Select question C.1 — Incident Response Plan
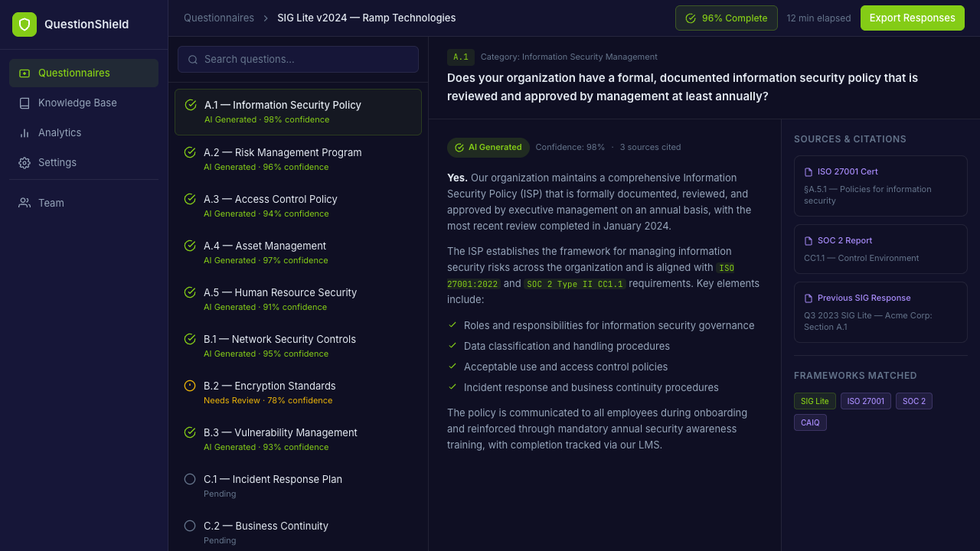980x551 pixels. [x=298, y=486]
